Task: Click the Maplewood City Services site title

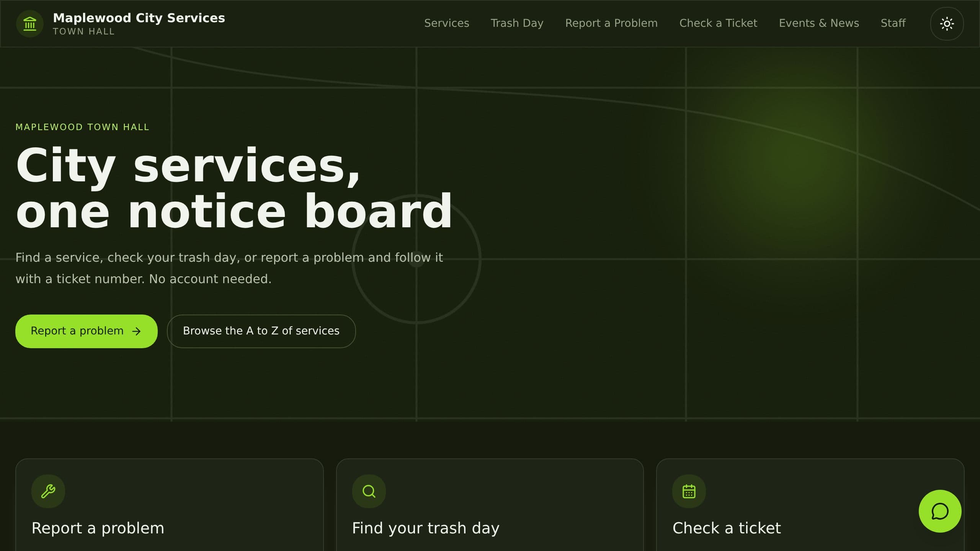Action: click(139, 18)
